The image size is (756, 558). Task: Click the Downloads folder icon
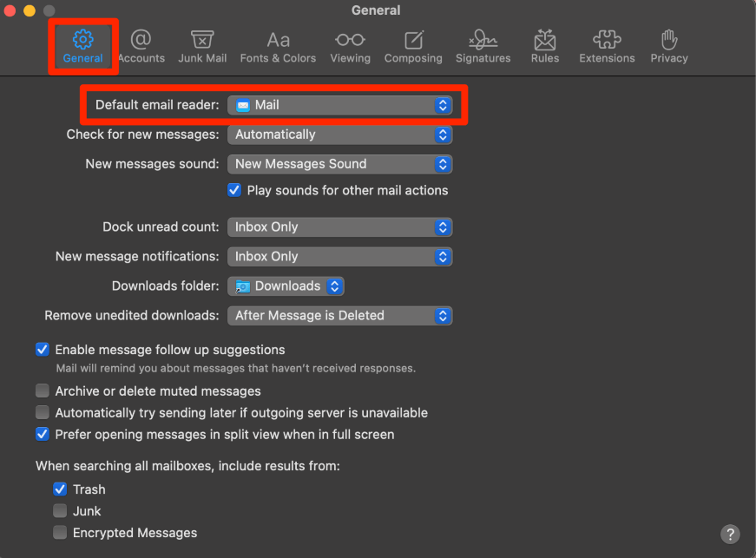point(242,286)
